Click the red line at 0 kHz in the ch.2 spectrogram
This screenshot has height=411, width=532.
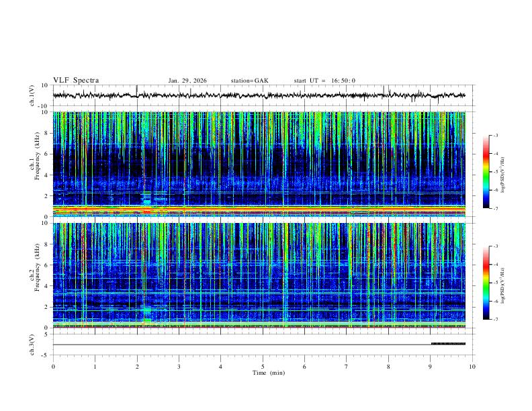pos(259,327)
